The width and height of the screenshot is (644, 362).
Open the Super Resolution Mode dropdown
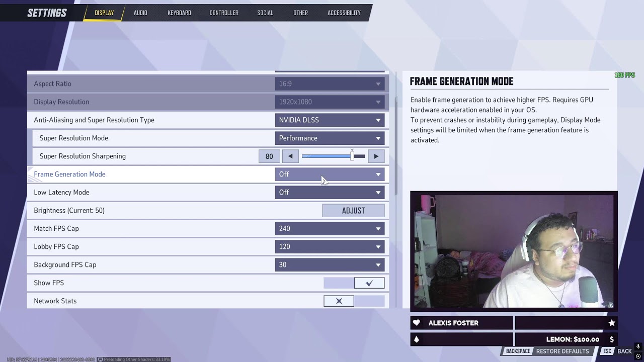tap(330, 138)
